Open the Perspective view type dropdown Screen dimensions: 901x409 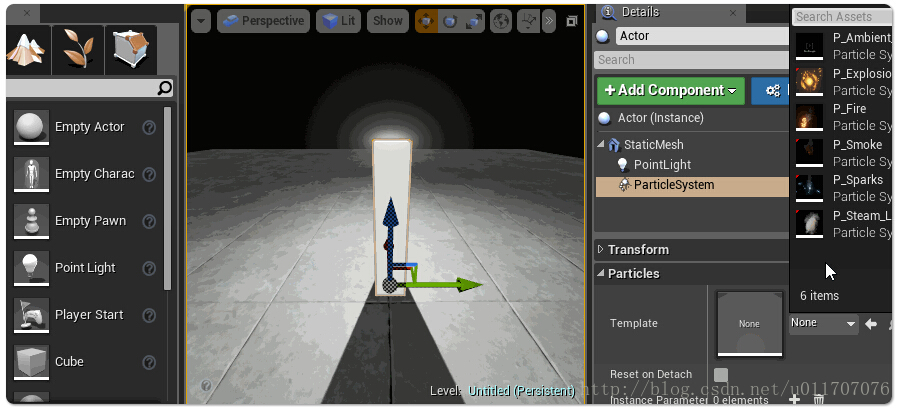(264, 21)
